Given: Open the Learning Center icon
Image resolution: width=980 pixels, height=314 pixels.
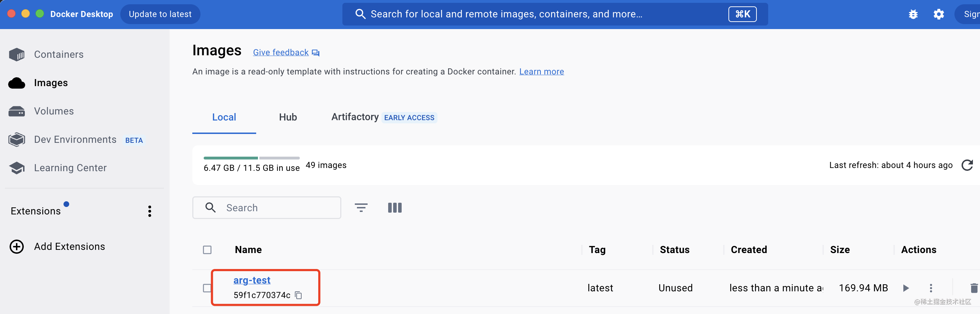Looking at the screenshot, I should click(17, 168).
